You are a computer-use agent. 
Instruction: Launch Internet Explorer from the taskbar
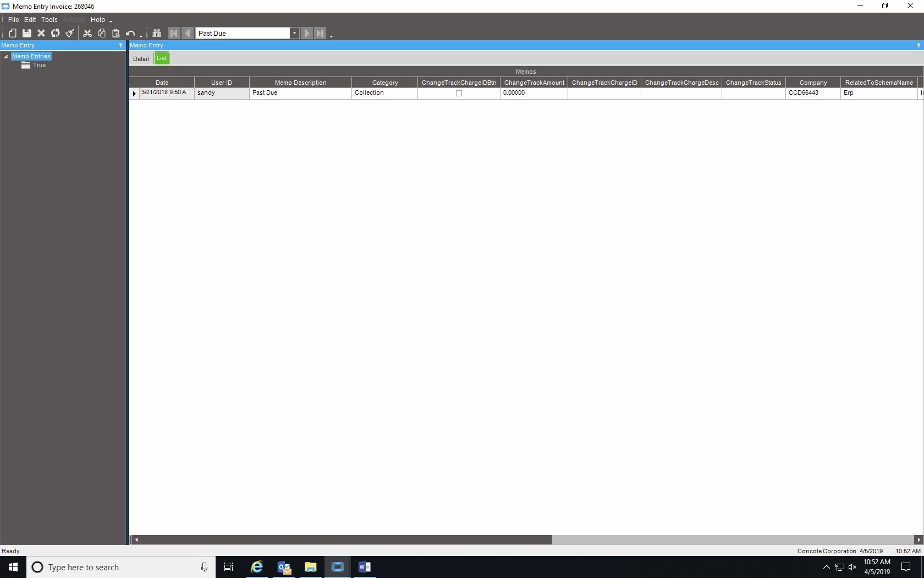[257, 567]
